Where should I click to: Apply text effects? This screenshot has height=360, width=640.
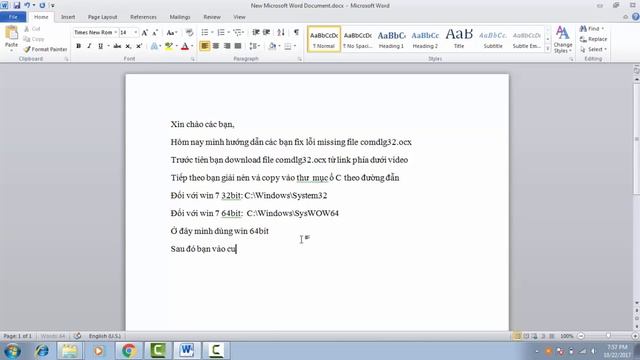point(154,46)
